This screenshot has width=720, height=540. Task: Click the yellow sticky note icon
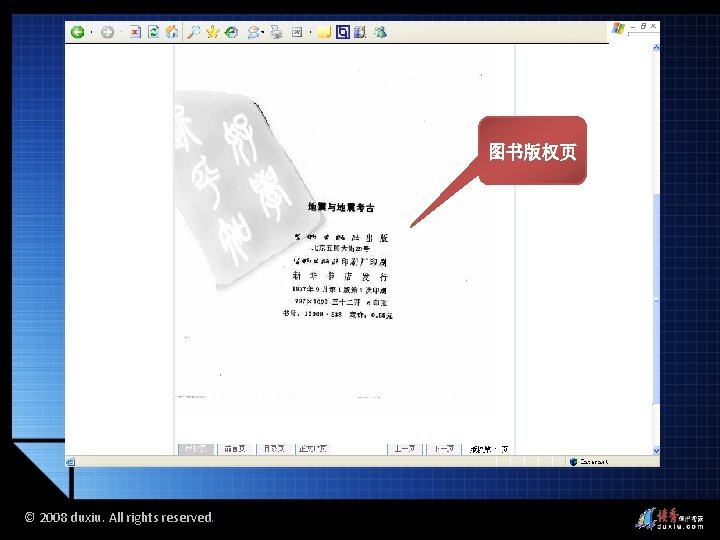point(324,32)
